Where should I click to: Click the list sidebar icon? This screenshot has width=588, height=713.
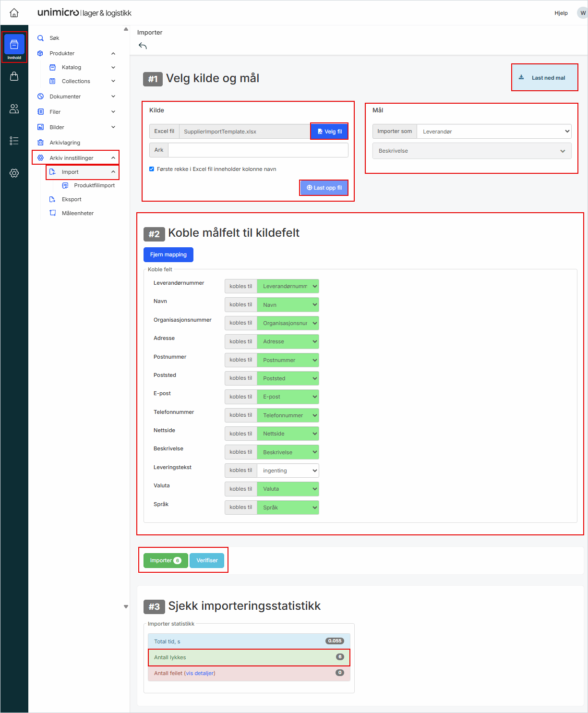[14, 141]
